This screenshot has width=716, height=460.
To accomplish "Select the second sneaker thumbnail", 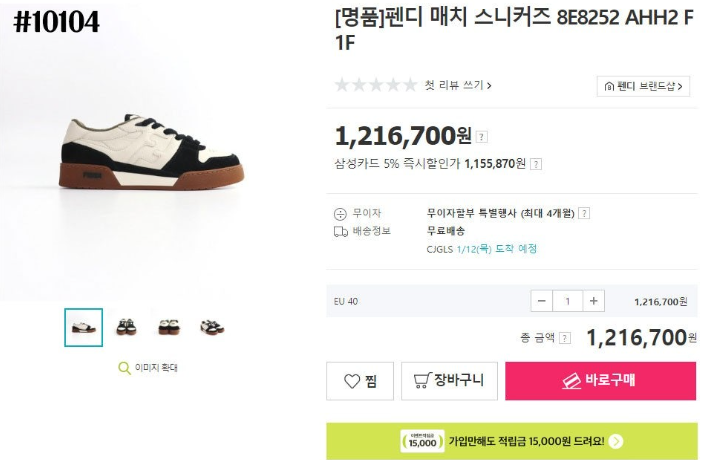I will point(126,327).
